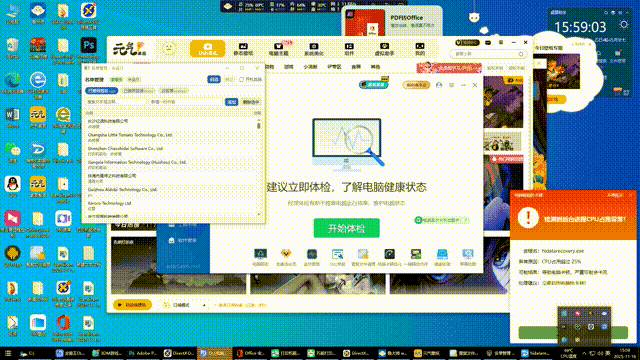
Task: Select the first blue filter pill in the list manager window
Action: point(102,91)
